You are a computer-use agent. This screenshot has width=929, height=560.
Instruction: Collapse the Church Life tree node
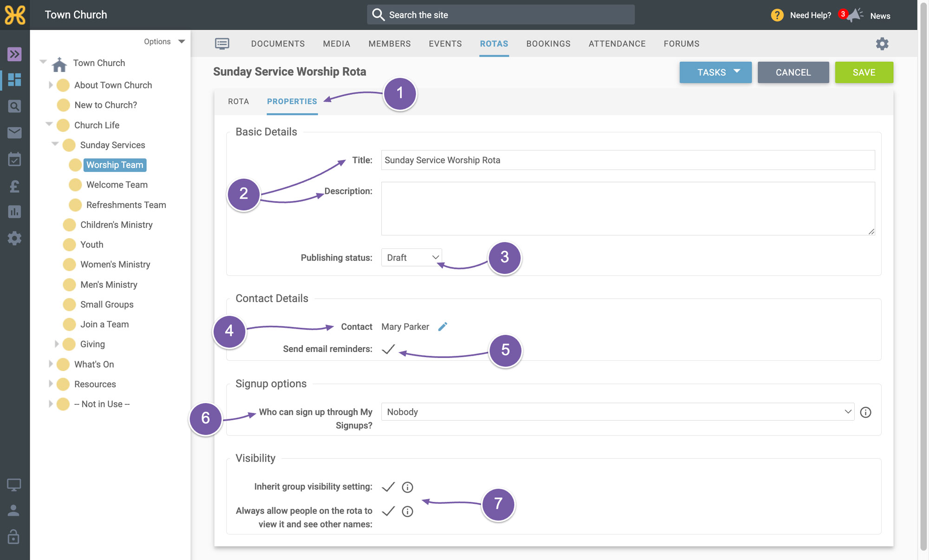pyautogui.click(x=49, y=124)
